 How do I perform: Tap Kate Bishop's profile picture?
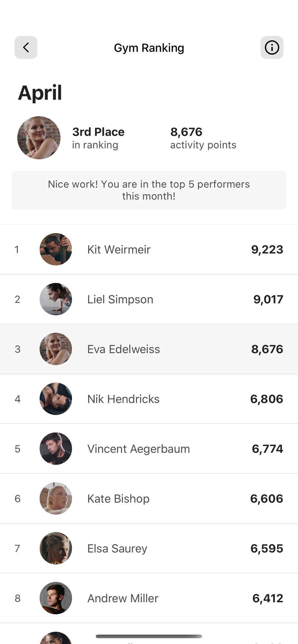56,498
